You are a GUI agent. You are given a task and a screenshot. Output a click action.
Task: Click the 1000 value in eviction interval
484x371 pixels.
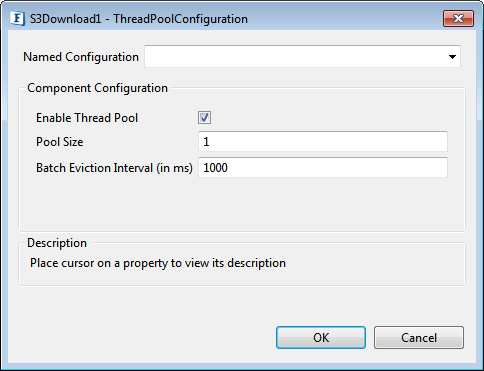[x=215, y=168]
